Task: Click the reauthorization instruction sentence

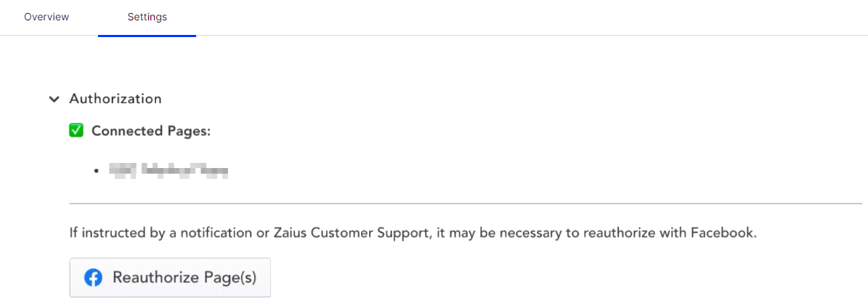Action: [413, 233]
